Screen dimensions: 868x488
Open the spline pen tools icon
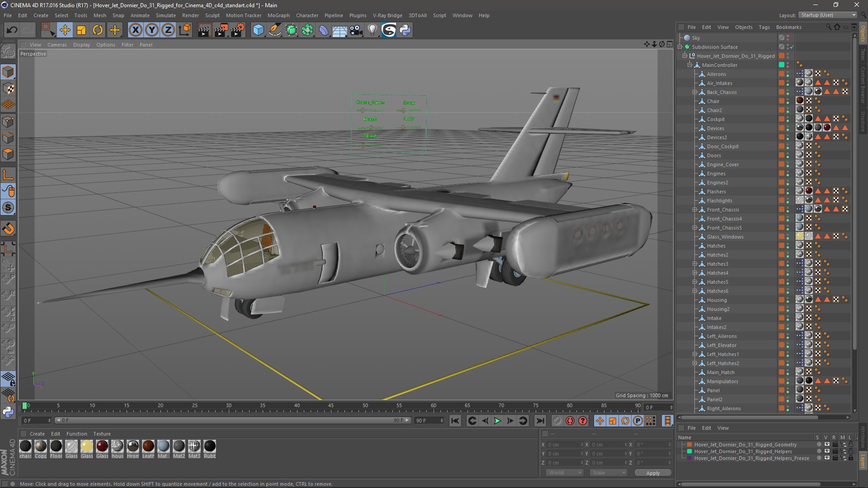click(274, 30)
